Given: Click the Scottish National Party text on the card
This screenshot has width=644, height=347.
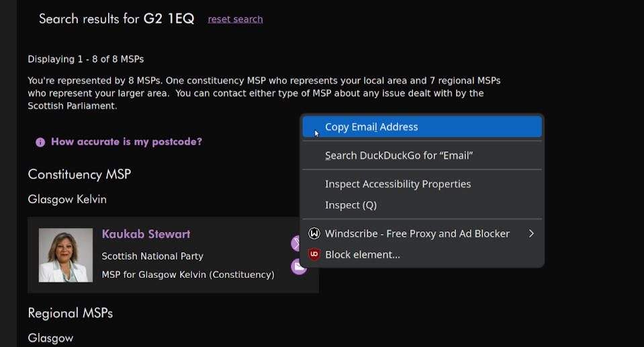Looking at the screenshot, I should click(x=152, y=256).
